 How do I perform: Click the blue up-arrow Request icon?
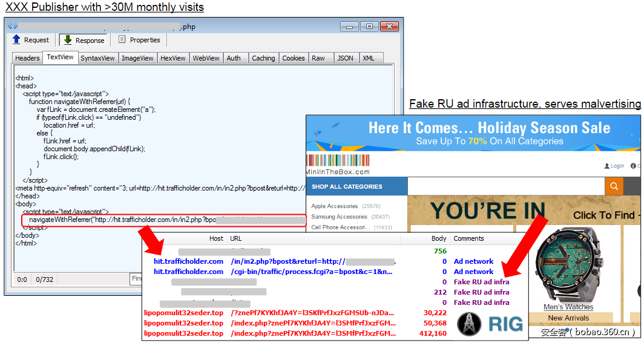[x=16, y=39]
